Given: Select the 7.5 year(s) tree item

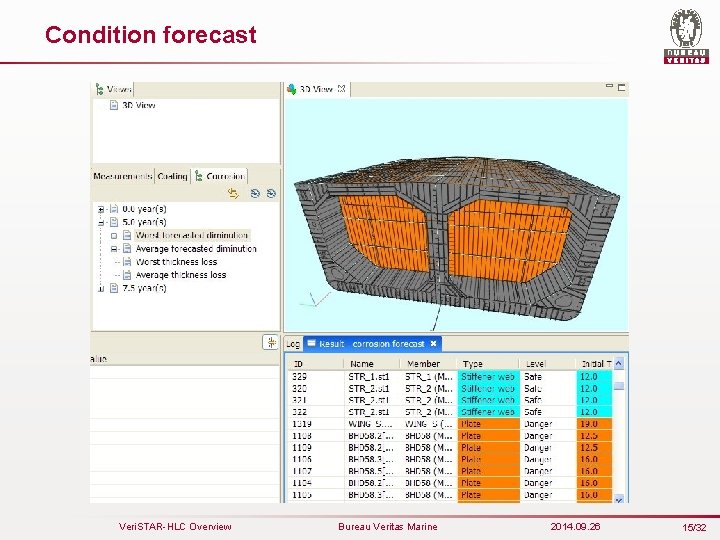Looking at the screenshot, I should [x=144, y=288].
